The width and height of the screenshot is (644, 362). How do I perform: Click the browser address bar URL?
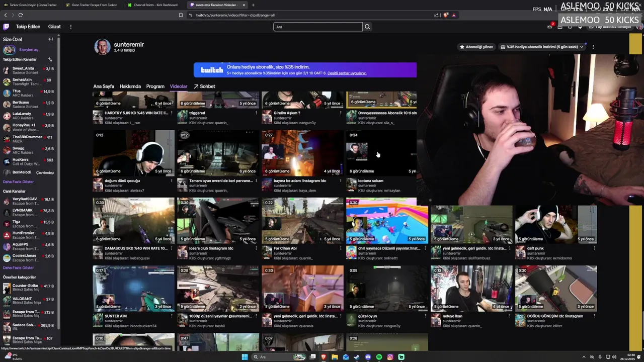click(235, 15)
